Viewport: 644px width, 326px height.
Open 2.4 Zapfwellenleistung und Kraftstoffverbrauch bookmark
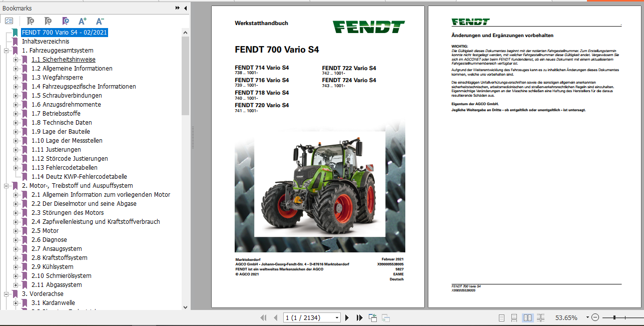96,222
